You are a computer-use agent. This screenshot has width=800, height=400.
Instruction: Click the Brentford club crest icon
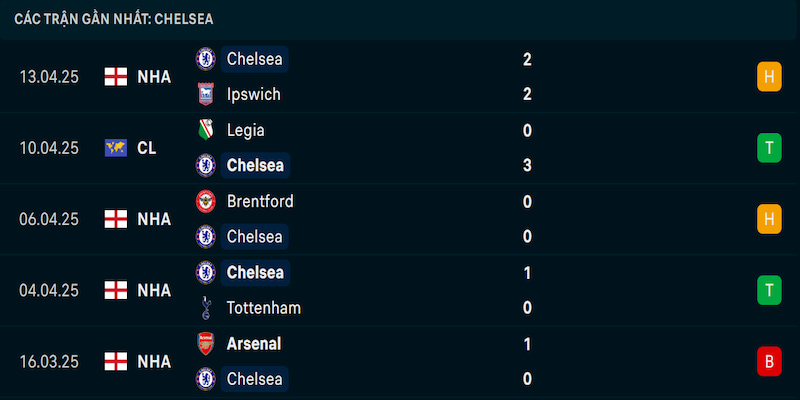[206, 202]
